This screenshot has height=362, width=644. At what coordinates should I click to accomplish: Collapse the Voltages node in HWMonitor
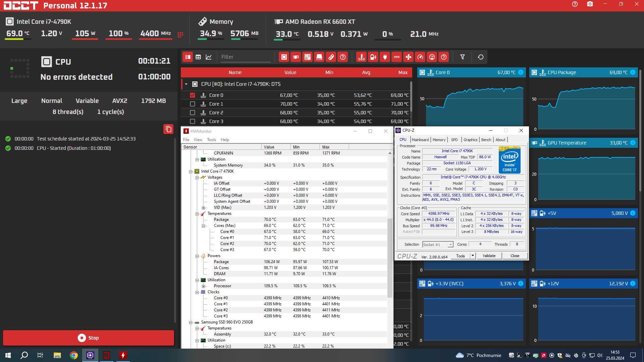pyautogui.click(x=197, y=178)
